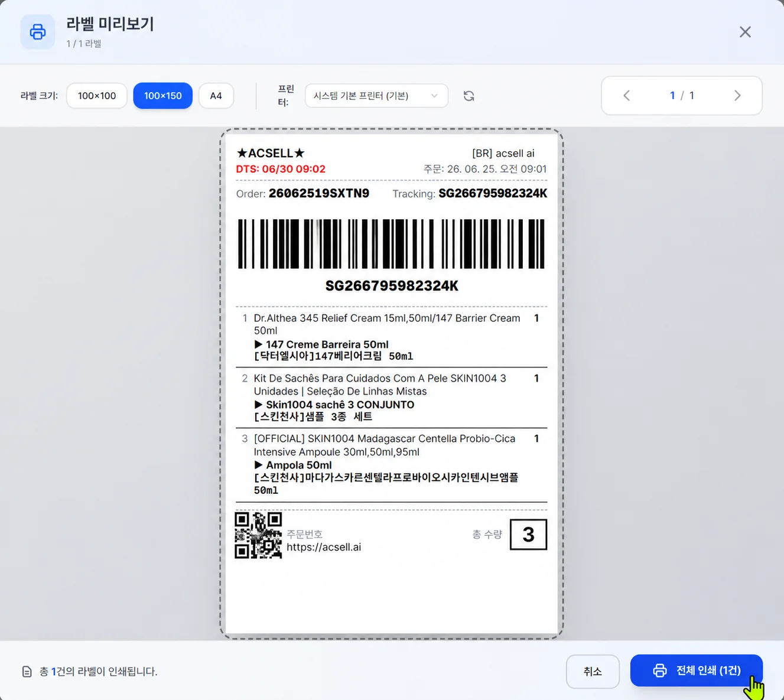Click the [스킨천사]샘플 3종 세트 text
784x700 pixels.
(x=313, y=416)
